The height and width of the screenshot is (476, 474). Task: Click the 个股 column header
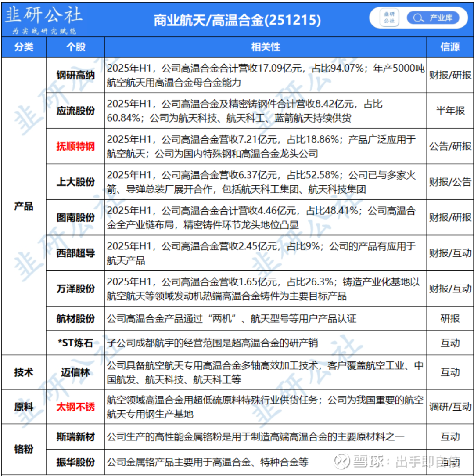[x=75, y=47]
